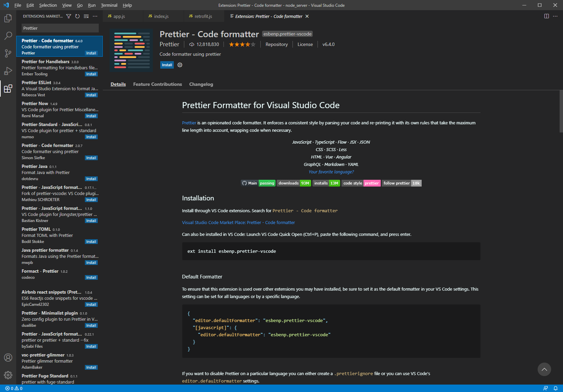This screenshot has width=563, height=392.
Task: Install Prettier from the detail page
Action: (167, 65)
